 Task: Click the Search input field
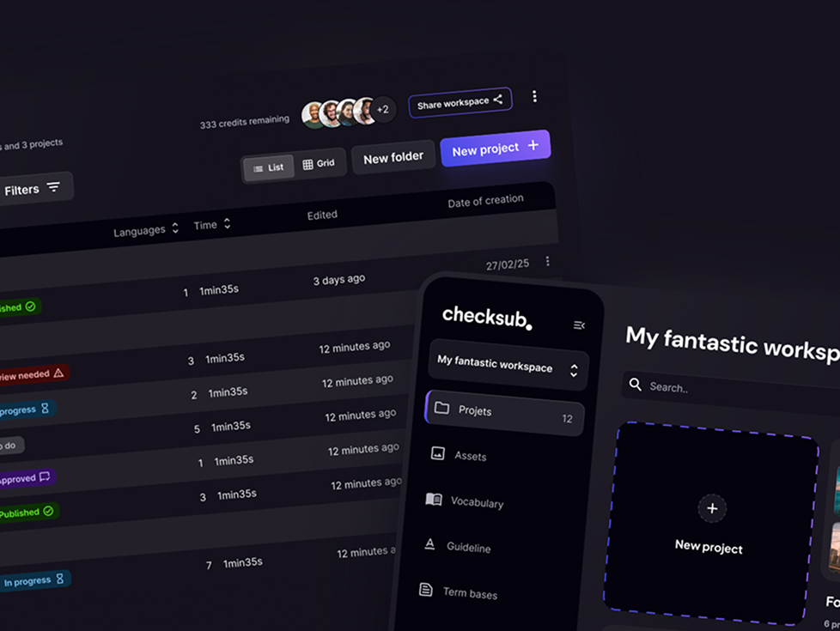[731, 391]
